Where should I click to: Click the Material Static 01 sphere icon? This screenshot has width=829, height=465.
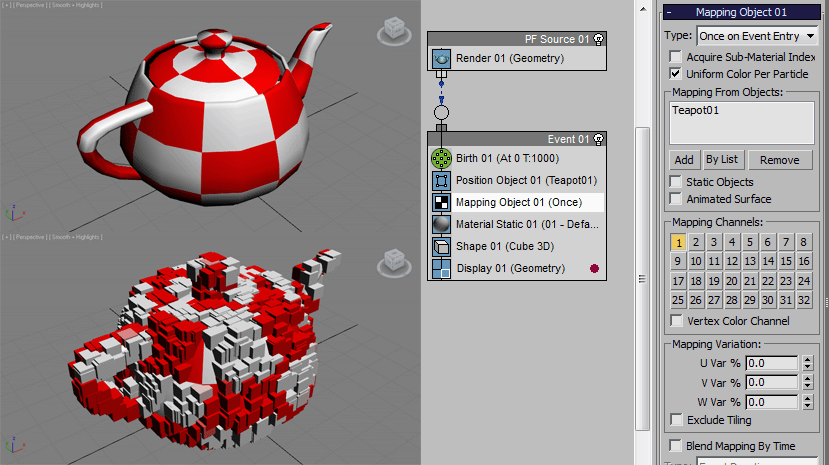(x=441, y=224)
